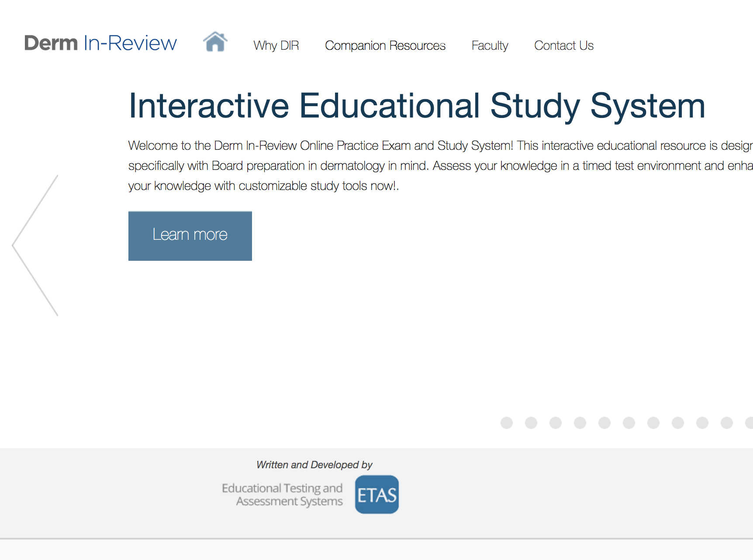Click the ETAS logo icon

pos(377,494)
